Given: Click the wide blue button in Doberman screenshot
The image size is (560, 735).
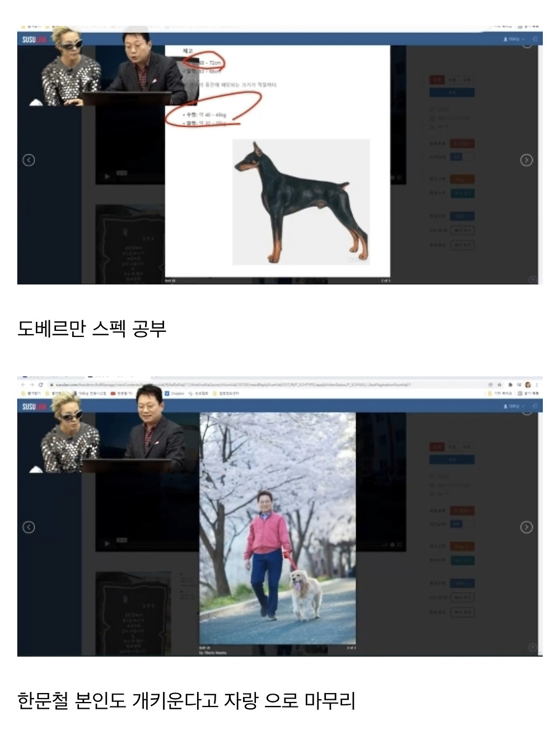Looking at the screenshot, I should click(452, 92).
